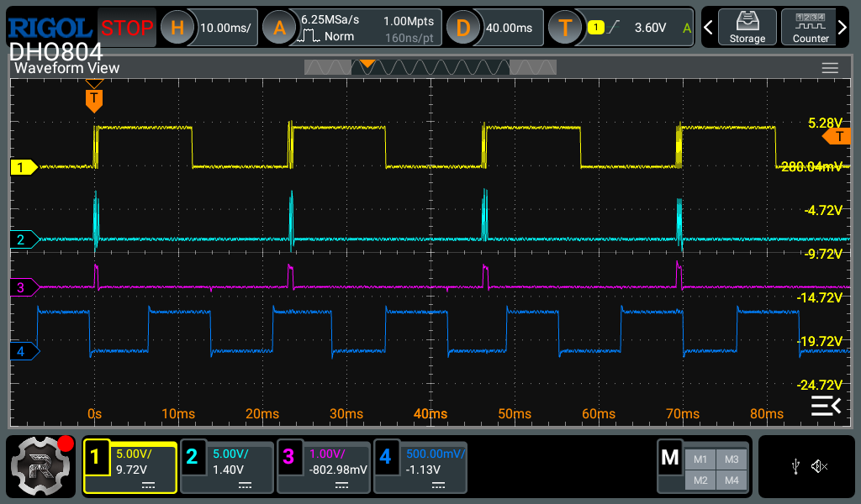Toggle the channel 1 button
The image size is (861, 504).
click(95, 456)
